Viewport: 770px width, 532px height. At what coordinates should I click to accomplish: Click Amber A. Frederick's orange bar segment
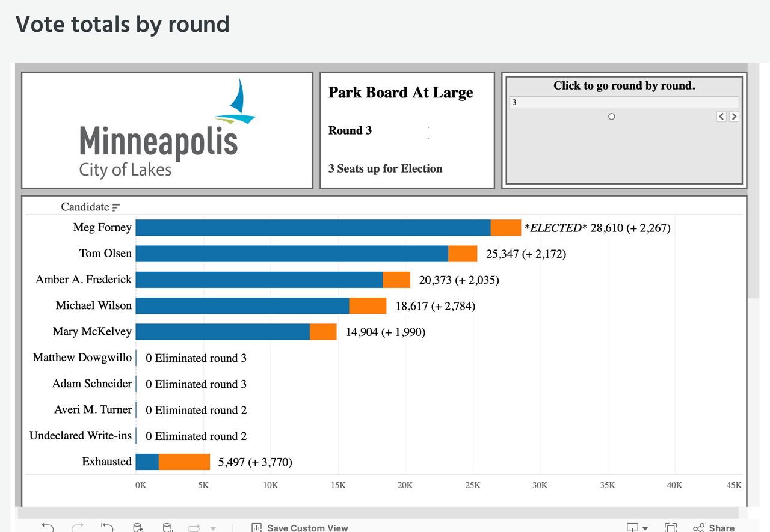pos(396,280)
